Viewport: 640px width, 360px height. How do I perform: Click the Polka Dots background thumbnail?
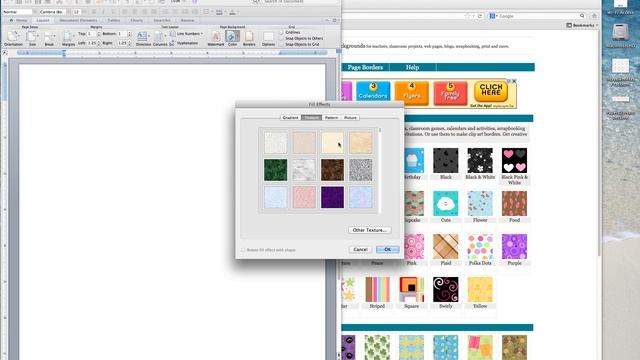(x=480, y=247)
